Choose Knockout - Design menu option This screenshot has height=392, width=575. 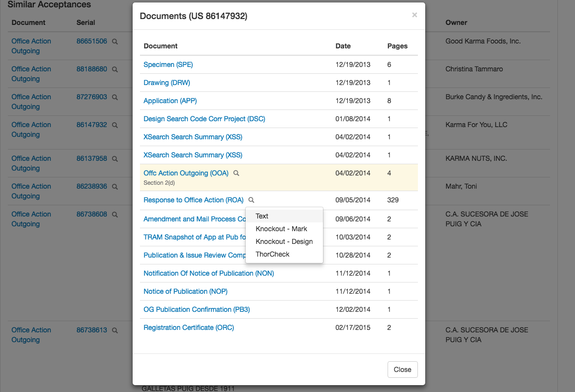click(284, 241)
